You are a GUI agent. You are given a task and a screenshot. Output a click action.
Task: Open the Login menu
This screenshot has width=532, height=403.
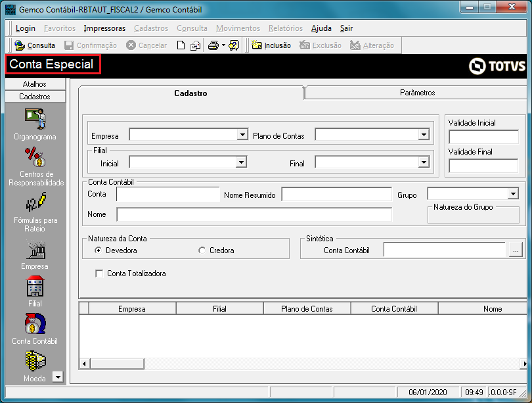[x=26, y=28]
